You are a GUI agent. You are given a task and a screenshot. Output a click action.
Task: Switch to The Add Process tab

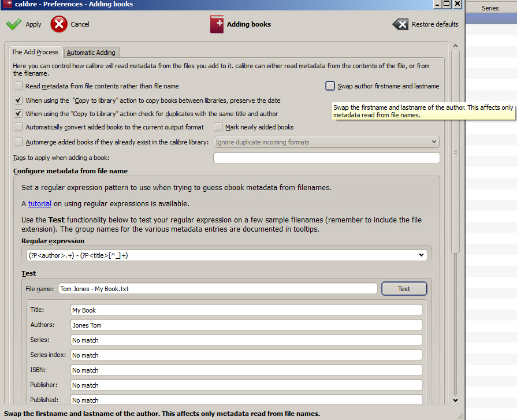pos(35,52)
